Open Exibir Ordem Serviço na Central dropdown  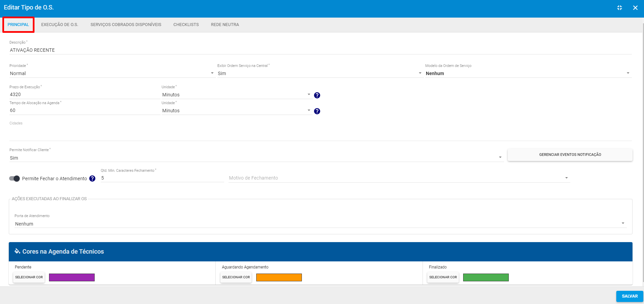point(320,73)
